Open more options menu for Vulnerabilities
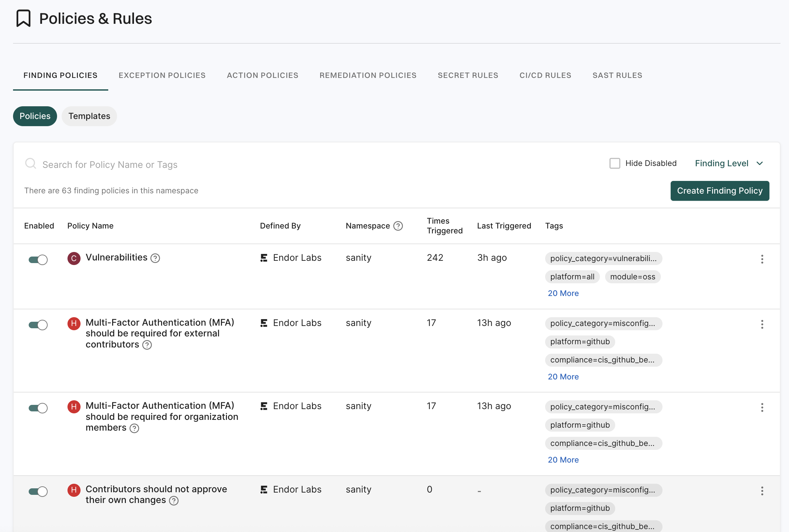The height and width of the screenshot is (532, 789). pos(762,259)
